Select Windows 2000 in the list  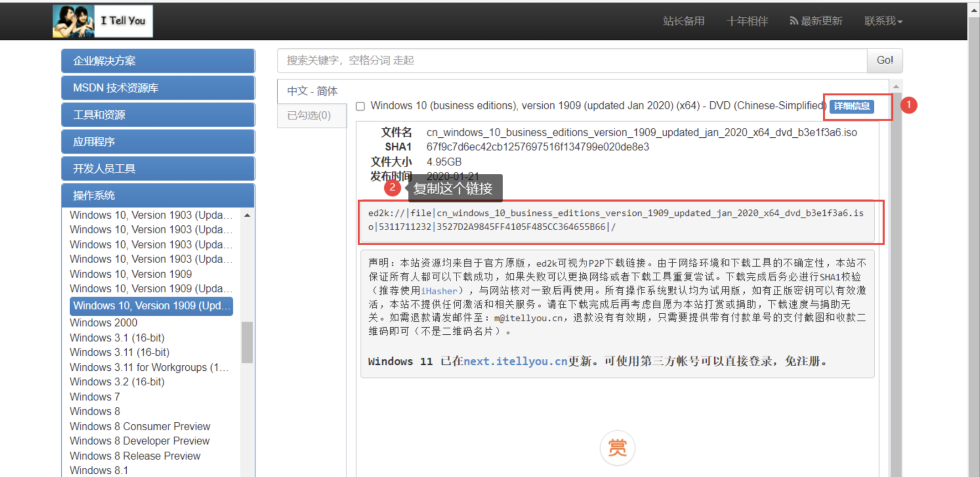pos(103,322)
